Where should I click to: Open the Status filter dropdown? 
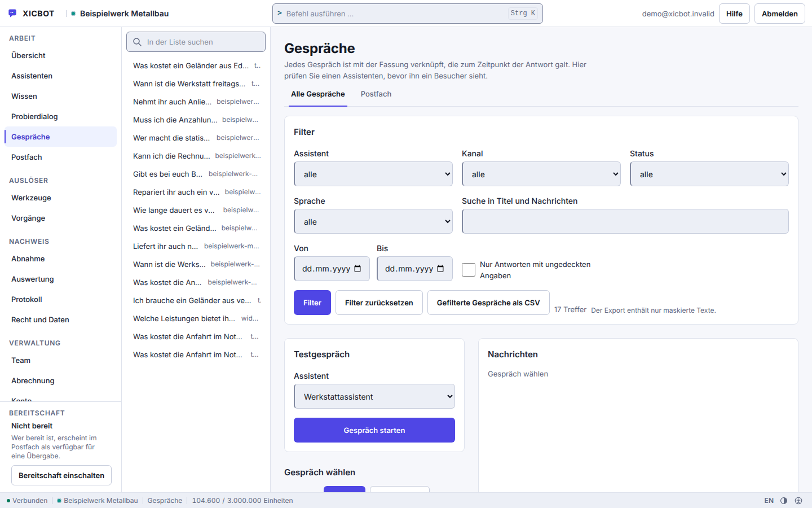tap(709, 174)
